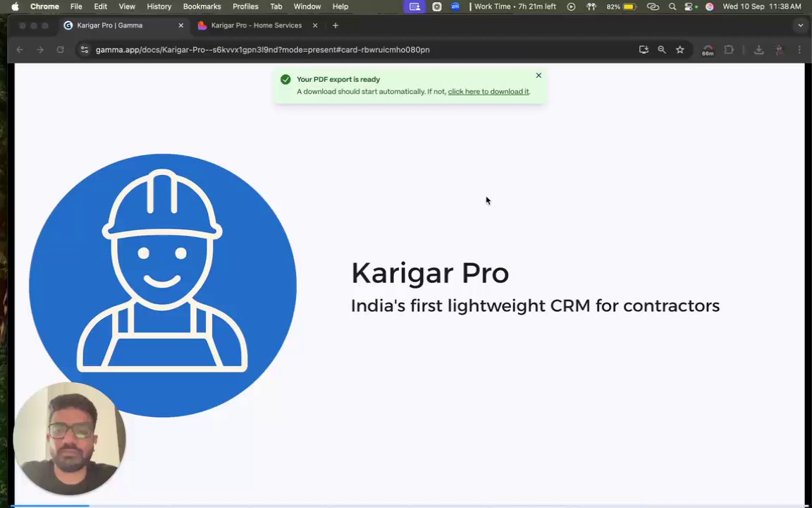812x508 pixels.
Task: Click the India's first lightweight CRM subtitle
Action: click(x=535, y=306)
